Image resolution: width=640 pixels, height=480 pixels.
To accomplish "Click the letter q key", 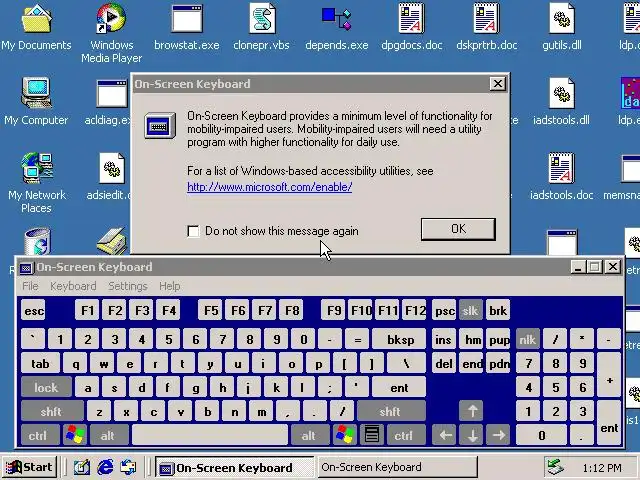I will click(x=75, y=363).
